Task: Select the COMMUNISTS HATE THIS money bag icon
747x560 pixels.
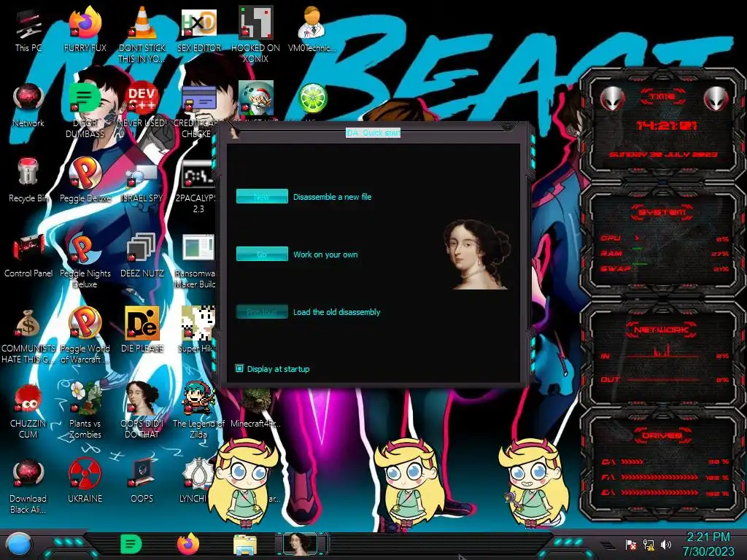Action: click(28, 336)
